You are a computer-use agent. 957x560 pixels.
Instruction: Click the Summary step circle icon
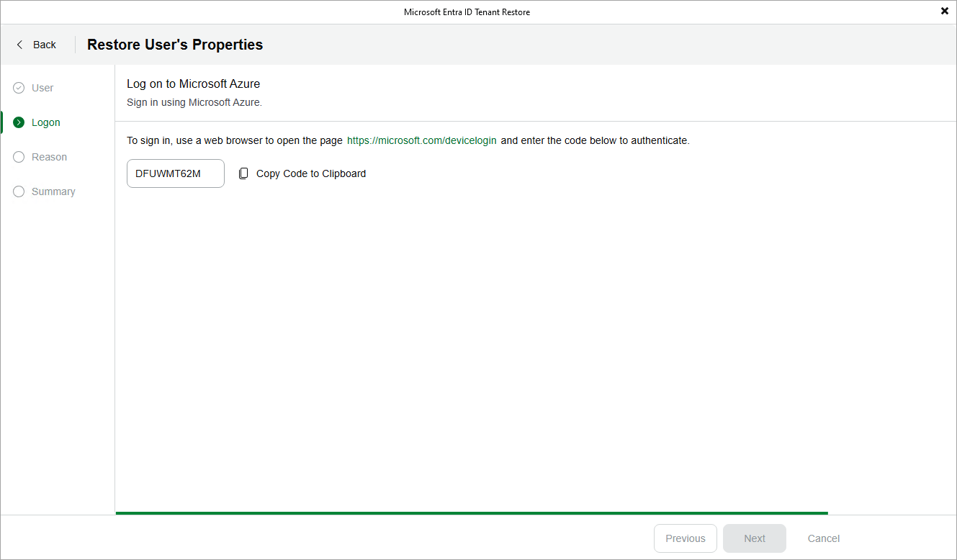pyautogui.click(x=19, y=191)
